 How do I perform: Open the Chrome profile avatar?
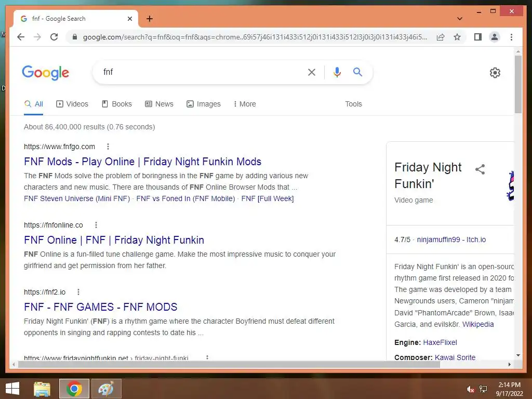[495, 37]
